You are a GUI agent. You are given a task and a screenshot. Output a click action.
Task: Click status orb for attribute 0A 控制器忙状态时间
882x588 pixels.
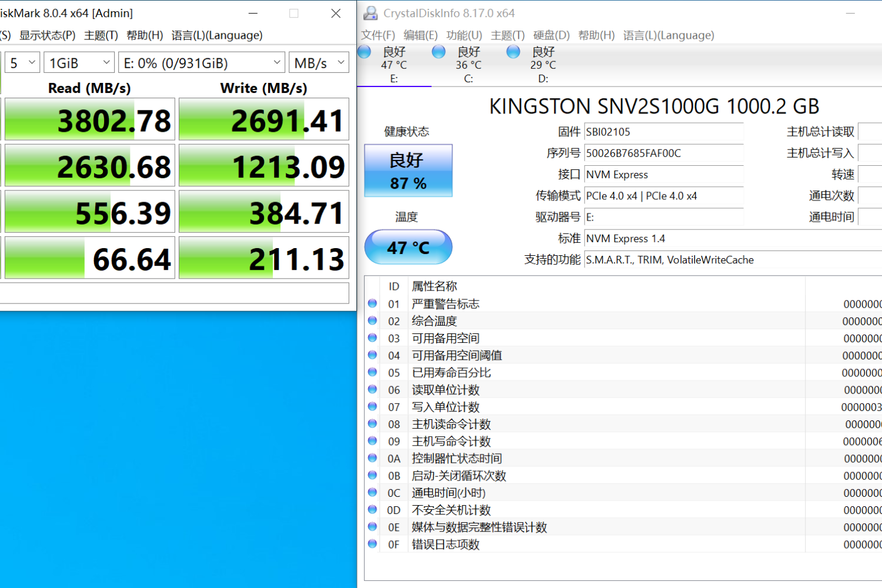click(x=372, y=457)
